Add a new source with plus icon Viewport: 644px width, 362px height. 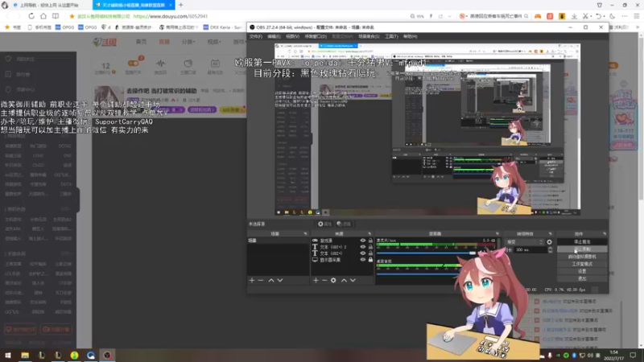click(x=316, y=280)
